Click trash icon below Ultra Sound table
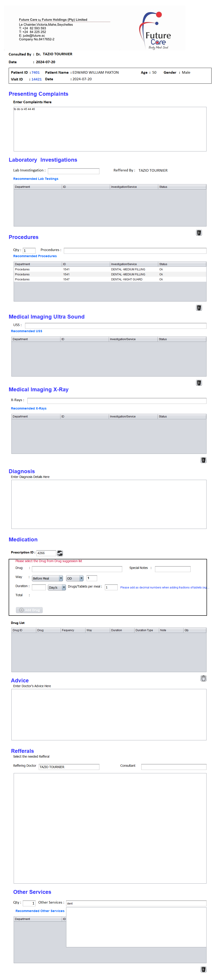The image size is (212, 980). click(x=199, y=383)
